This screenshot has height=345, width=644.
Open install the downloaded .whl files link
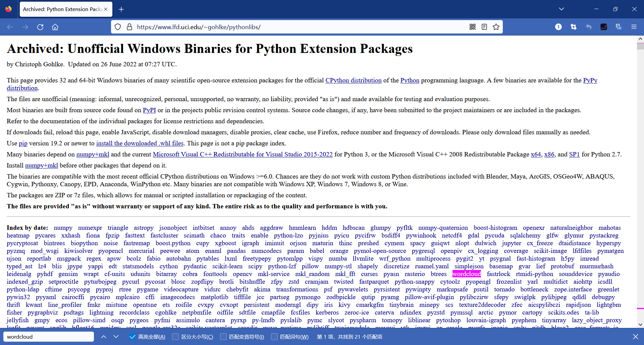pyautogui.click(x=140, y=143)
